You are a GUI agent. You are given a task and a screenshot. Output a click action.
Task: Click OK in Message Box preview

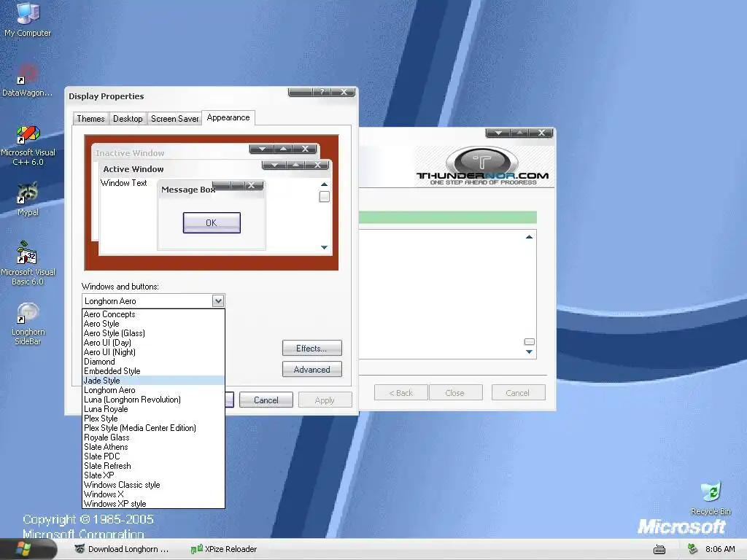click(212, 223)
